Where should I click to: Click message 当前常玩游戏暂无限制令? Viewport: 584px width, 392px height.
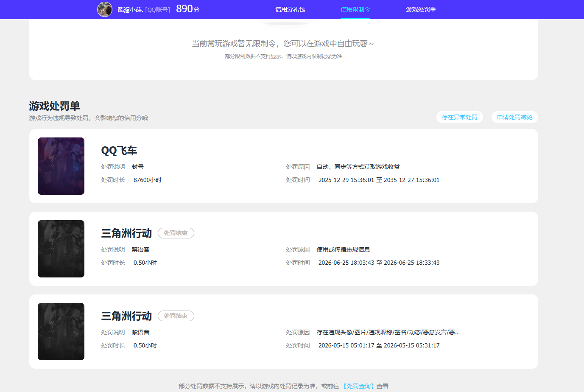pyautogui.click(x=283, y=44)
